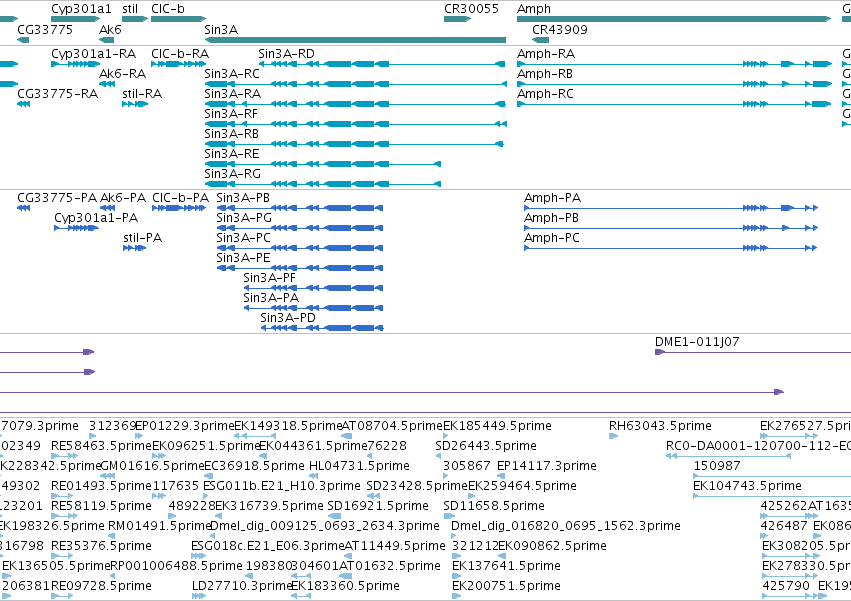Image resolution: width=851 pixels, height=601 pixels.
Task: Select the CIC-b-RA transcript label
Action: tap(180, 54)
